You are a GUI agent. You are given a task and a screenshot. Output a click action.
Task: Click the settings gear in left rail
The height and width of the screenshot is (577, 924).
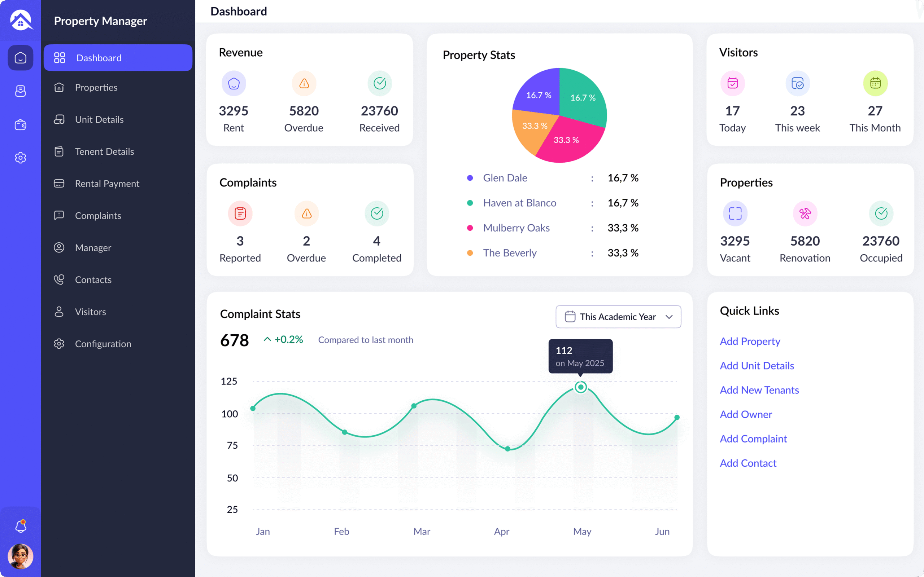click(21, 158)
